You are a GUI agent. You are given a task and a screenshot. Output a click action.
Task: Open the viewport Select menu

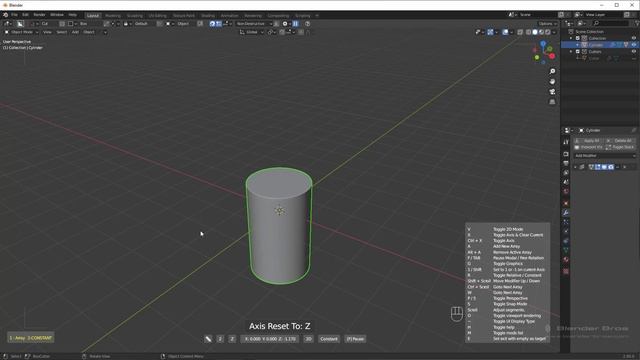pos(62,32)
